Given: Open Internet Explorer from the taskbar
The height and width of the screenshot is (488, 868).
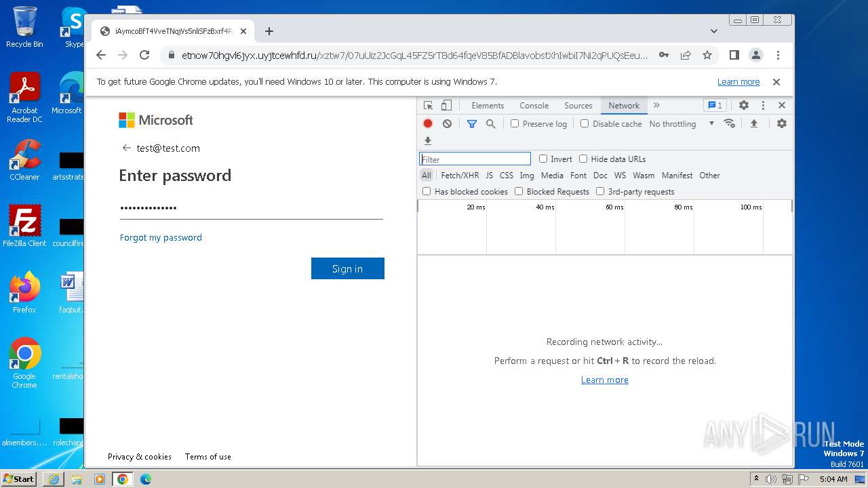Looking at the screenshot, I should coord(54,479).
